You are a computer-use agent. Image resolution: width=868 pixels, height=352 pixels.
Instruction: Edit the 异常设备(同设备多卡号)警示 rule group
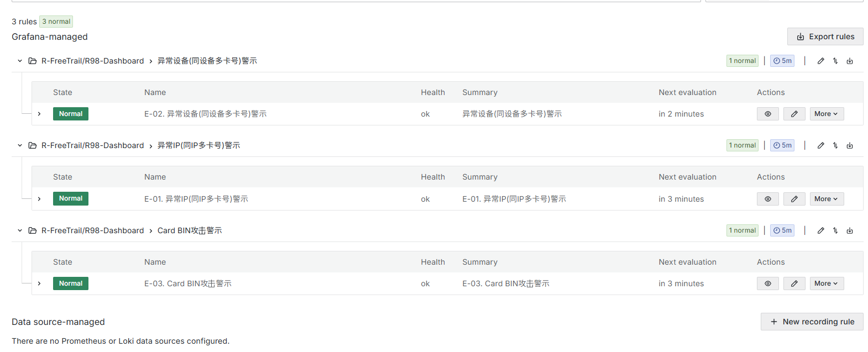820,61
